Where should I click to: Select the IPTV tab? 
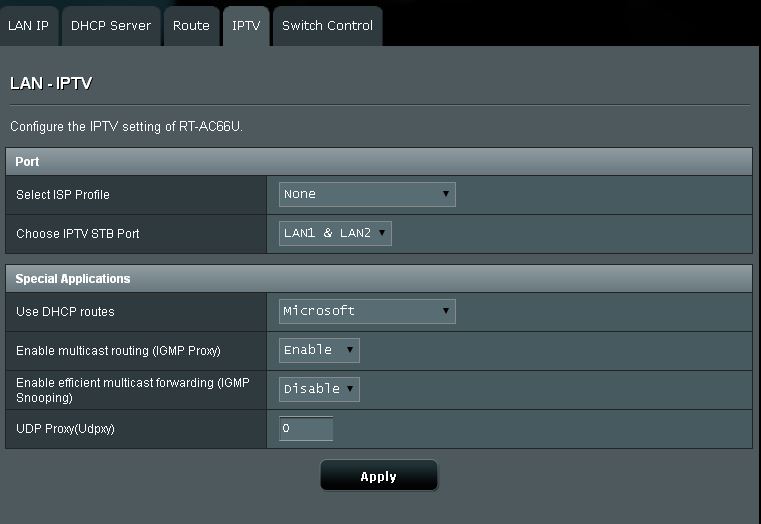coord(246,26)
